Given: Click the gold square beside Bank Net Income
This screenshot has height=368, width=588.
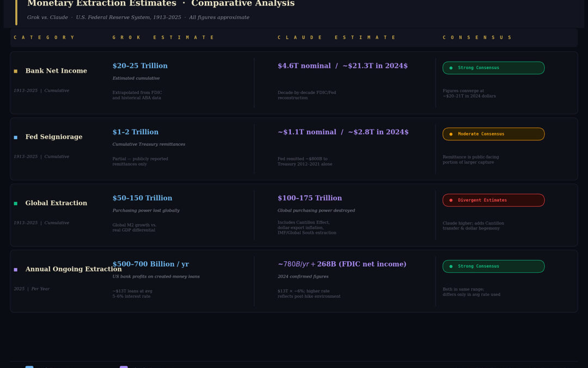Looking at the screenshot, I should point(16,71).
